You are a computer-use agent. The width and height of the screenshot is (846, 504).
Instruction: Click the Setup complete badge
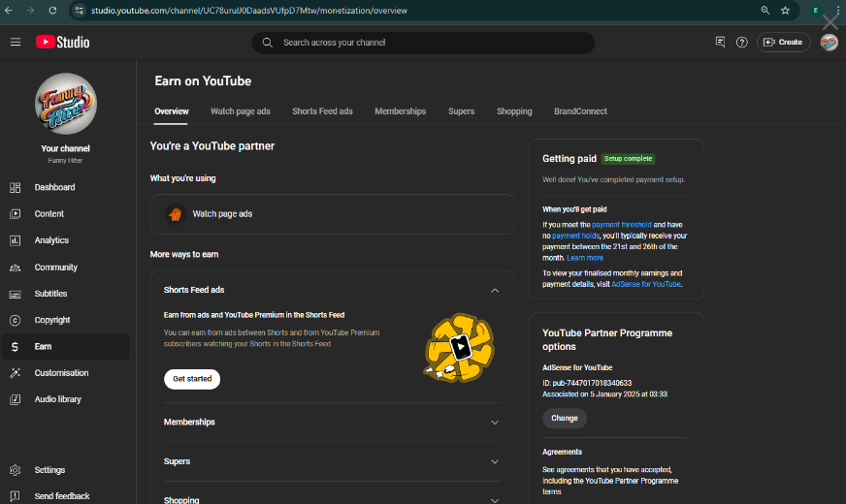(628, 159)
